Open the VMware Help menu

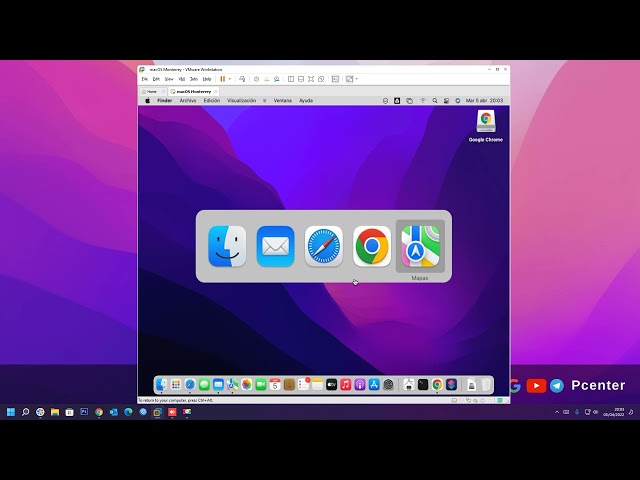(x=207, y=79)
